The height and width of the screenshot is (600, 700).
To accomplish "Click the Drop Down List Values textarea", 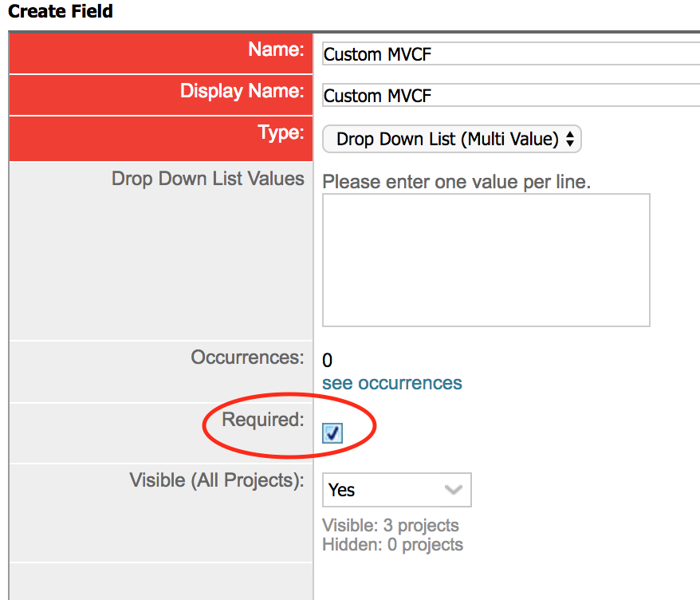I will [x=486, y=260].
